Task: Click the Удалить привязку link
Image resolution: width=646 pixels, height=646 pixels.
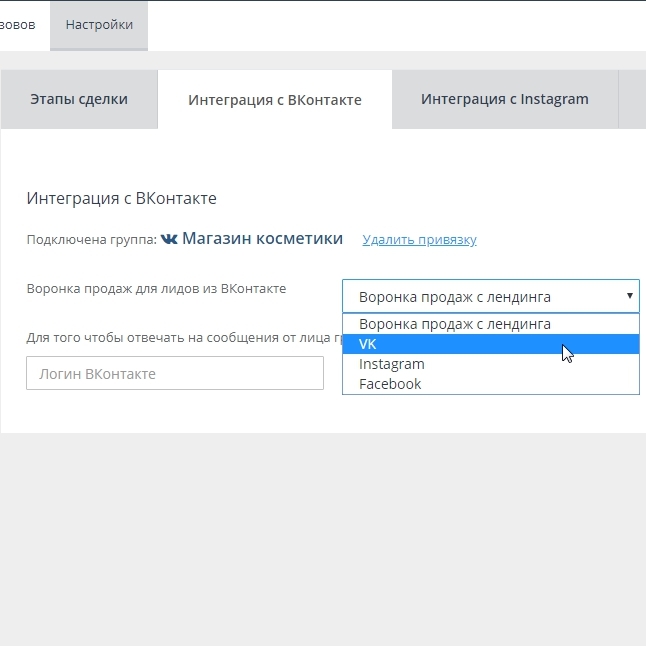Action: coord(419,239)
